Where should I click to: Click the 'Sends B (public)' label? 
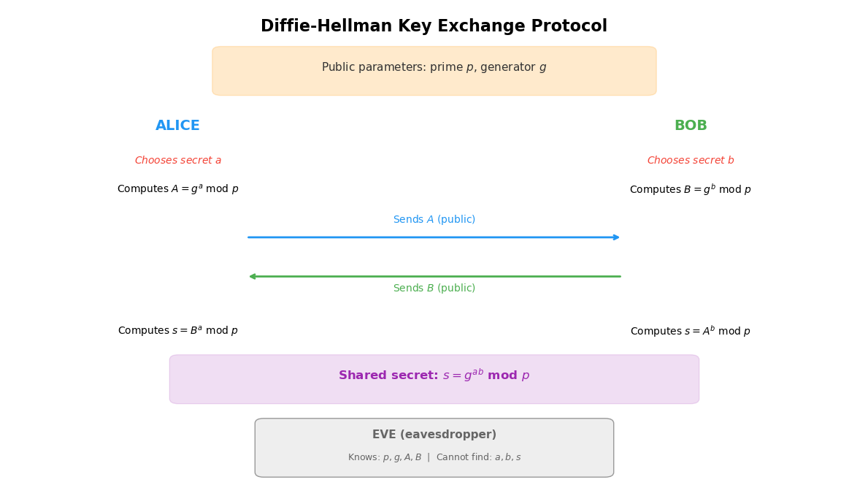click(434, 289)
